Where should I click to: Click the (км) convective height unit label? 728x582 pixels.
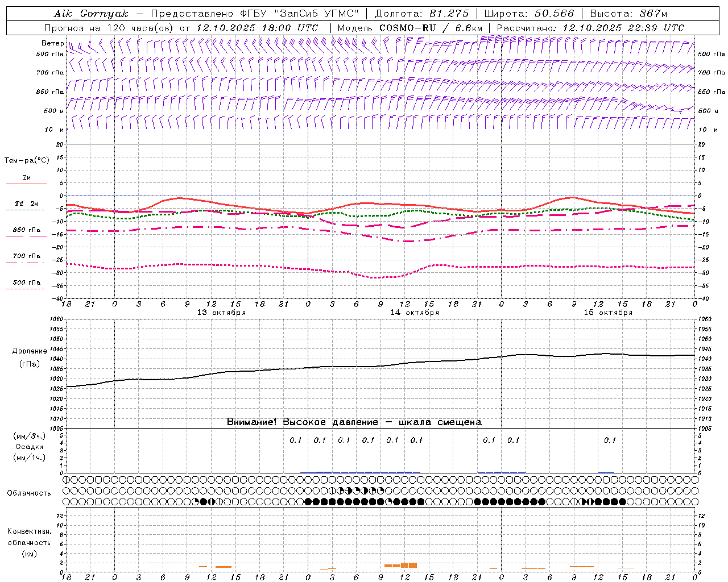click(x=29, y=554)
